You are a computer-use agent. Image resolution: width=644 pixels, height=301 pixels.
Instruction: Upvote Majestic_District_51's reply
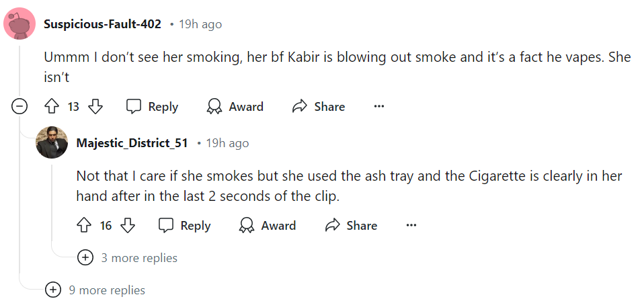(x=84, y=226)
